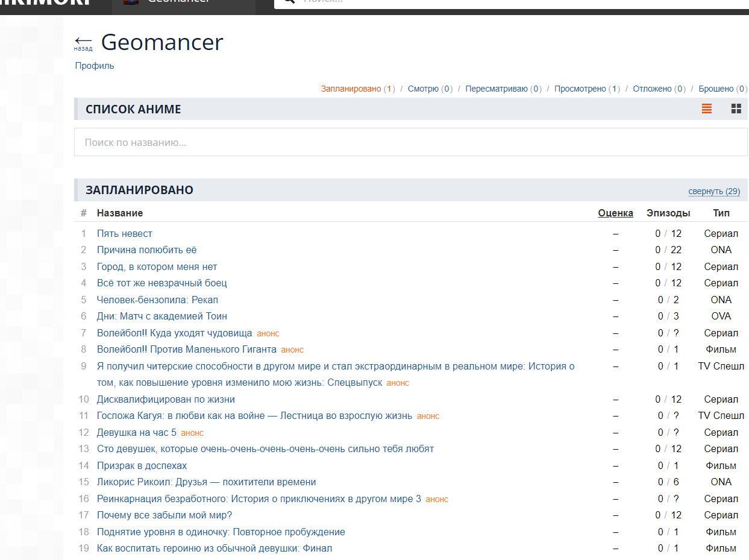The width and height of the screenshot is (749, 560).
Task: Open the Просмотрено status tab
Action: [x=580, y=89]
